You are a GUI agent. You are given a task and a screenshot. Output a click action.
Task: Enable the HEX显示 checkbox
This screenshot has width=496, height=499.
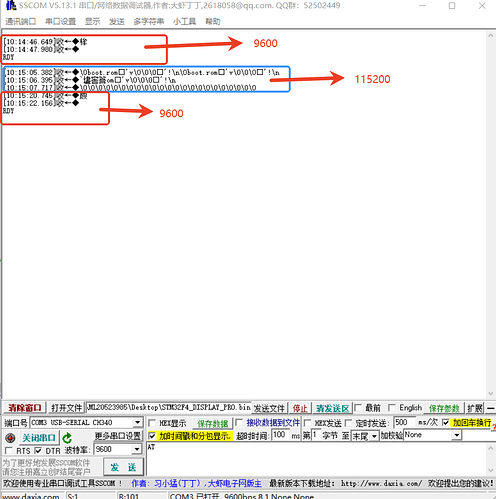tap(152, 423)
